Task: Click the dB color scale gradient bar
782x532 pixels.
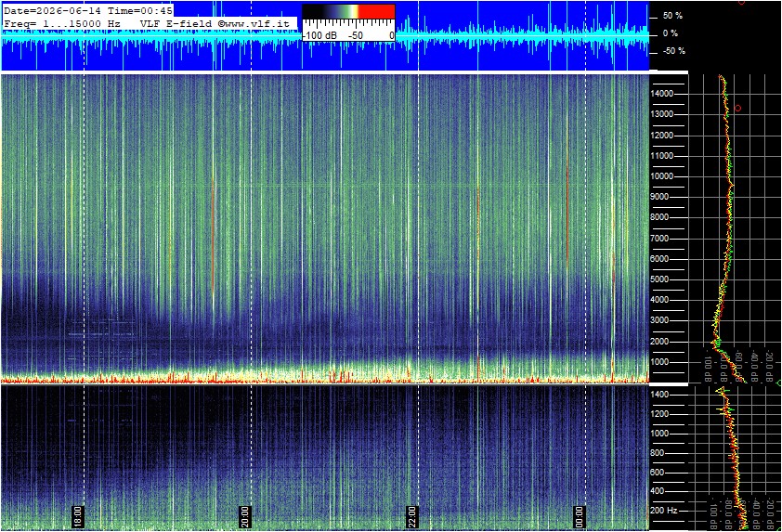Action: 348,12
